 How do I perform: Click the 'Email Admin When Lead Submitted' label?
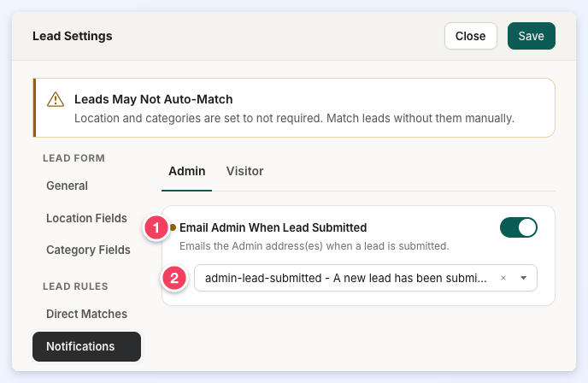tap(273, 227)
